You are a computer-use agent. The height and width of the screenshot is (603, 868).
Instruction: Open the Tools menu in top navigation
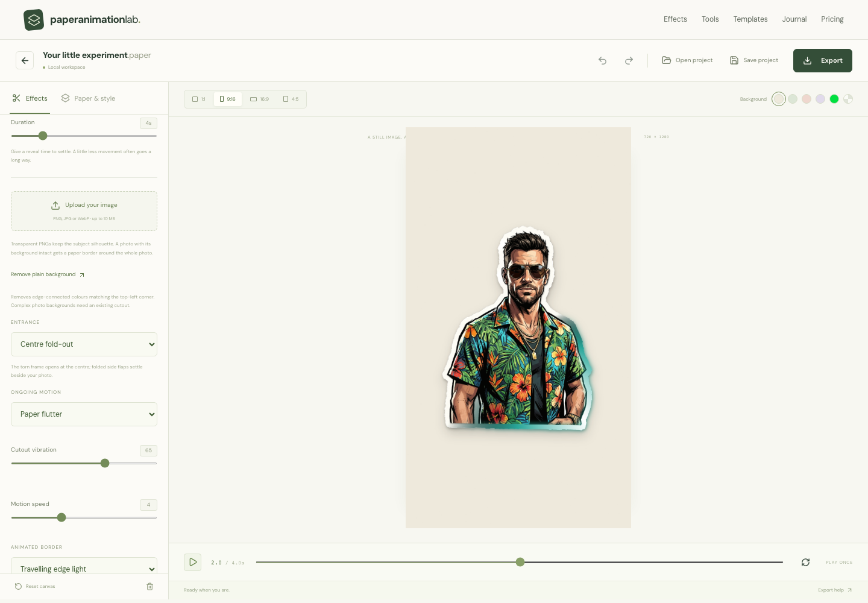pyautogui.click(x=710, y=19)
